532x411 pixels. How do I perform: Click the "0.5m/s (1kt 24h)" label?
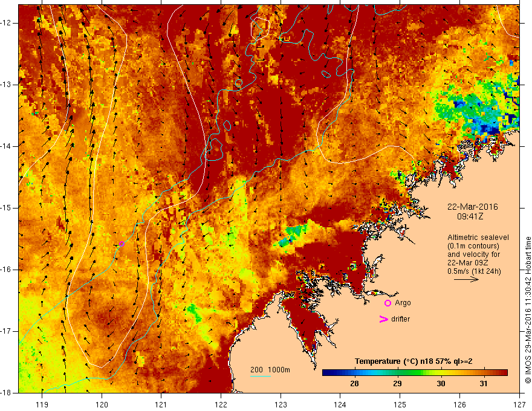474,271
